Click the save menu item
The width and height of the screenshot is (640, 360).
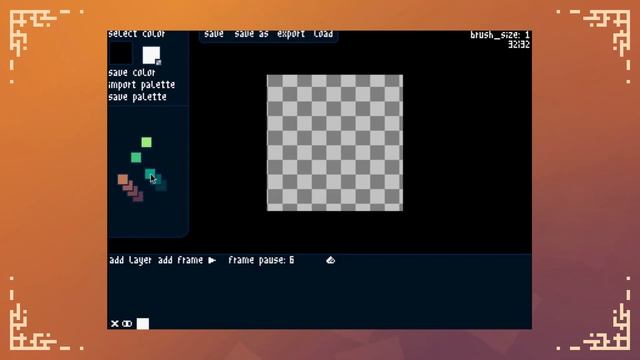(214, 34)
